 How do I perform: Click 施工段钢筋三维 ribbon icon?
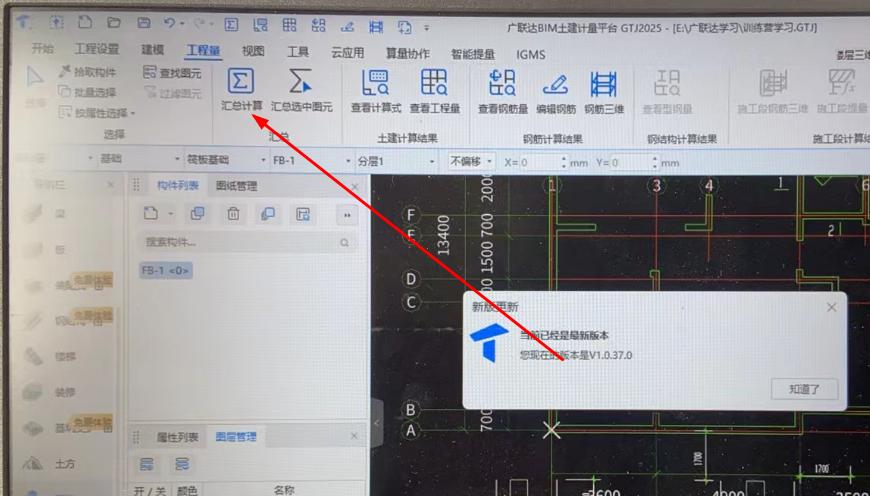(x=772, y=92)
